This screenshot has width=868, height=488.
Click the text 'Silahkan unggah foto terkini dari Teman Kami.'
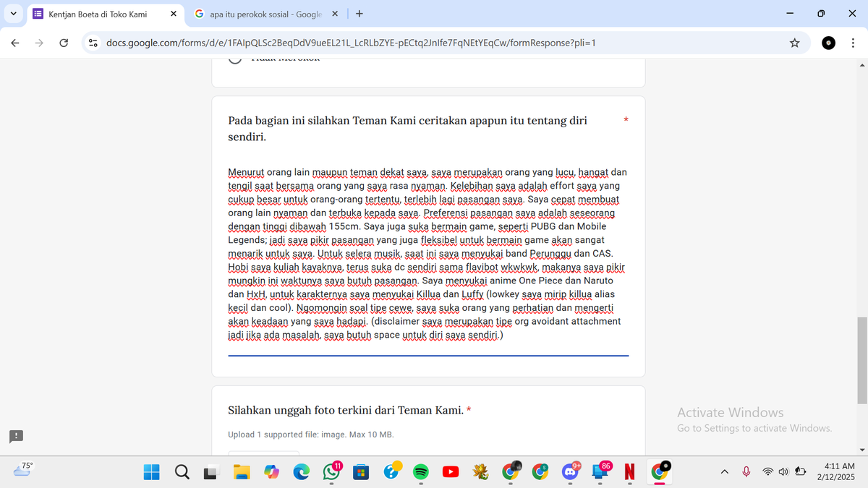coord(346,410)
